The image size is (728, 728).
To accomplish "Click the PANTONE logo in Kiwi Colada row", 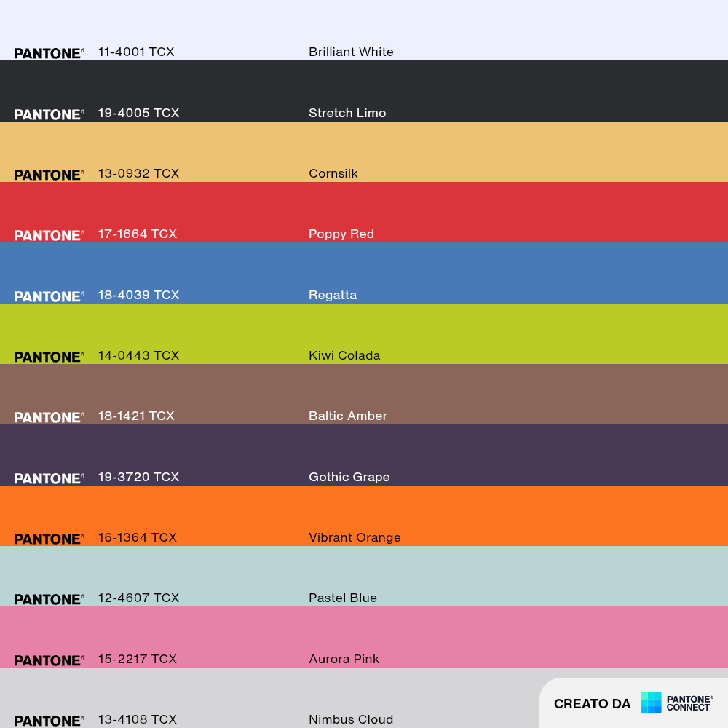I will point(49,357).
